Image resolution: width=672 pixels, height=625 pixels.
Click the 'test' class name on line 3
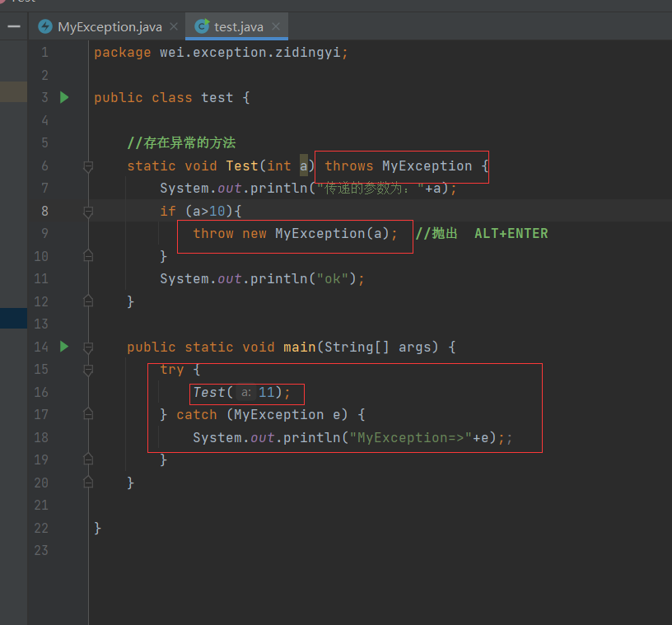(x=217, y=98)
